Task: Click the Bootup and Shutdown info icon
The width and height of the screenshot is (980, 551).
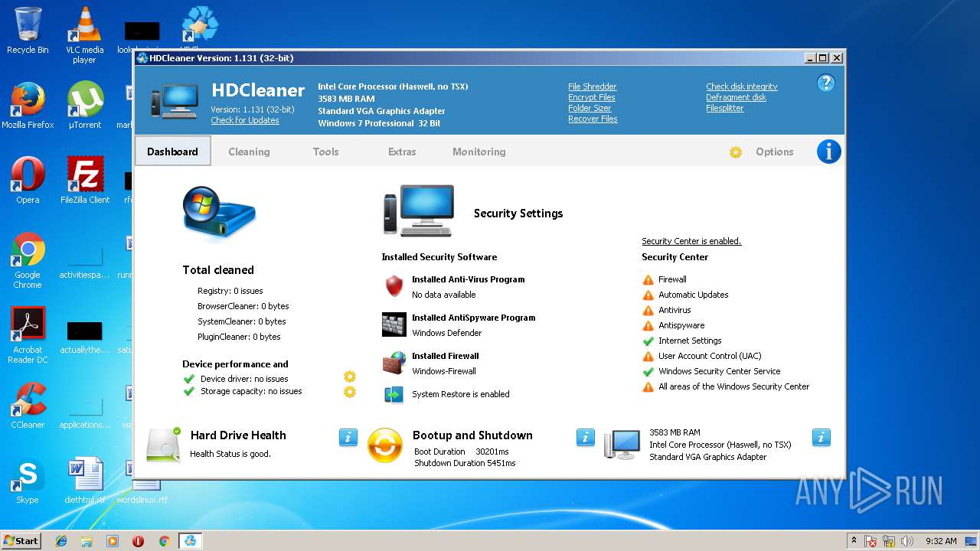Action: tap(585, 437)
